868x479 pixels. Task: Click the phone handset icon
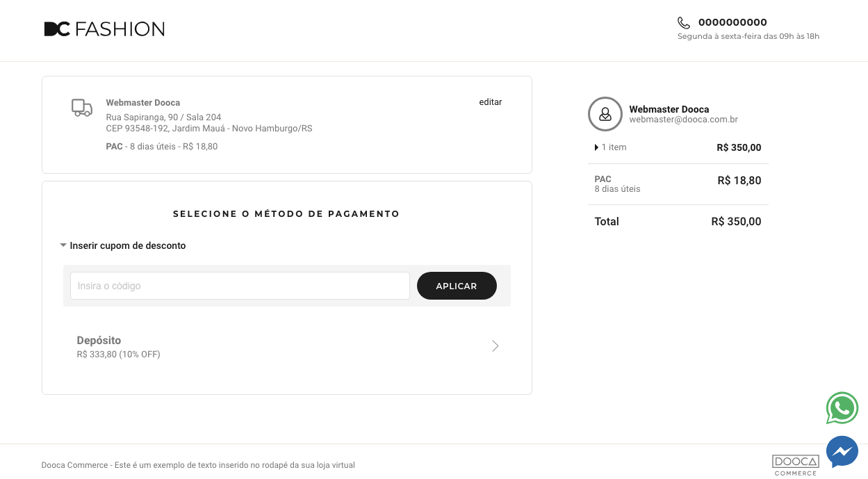[684, 23]
